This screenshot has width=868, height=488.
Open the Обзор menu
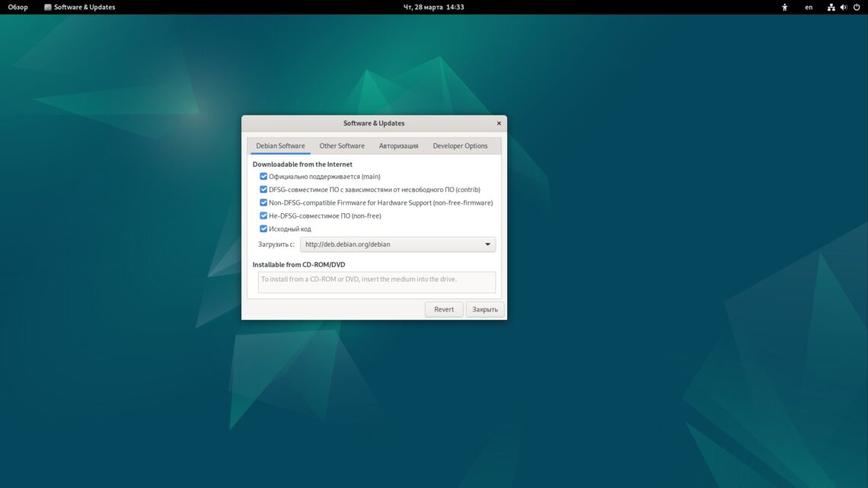pos(18,7)
